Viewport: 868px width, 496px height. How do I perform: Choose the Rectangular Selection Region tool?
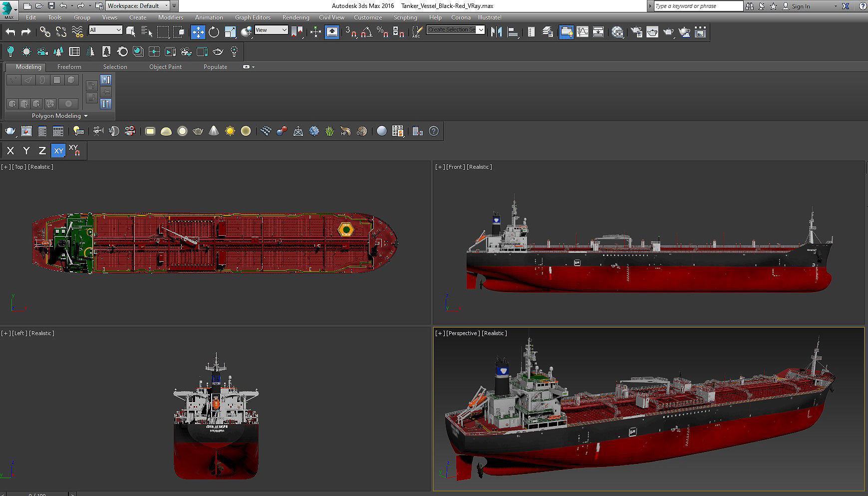(163, 32)
